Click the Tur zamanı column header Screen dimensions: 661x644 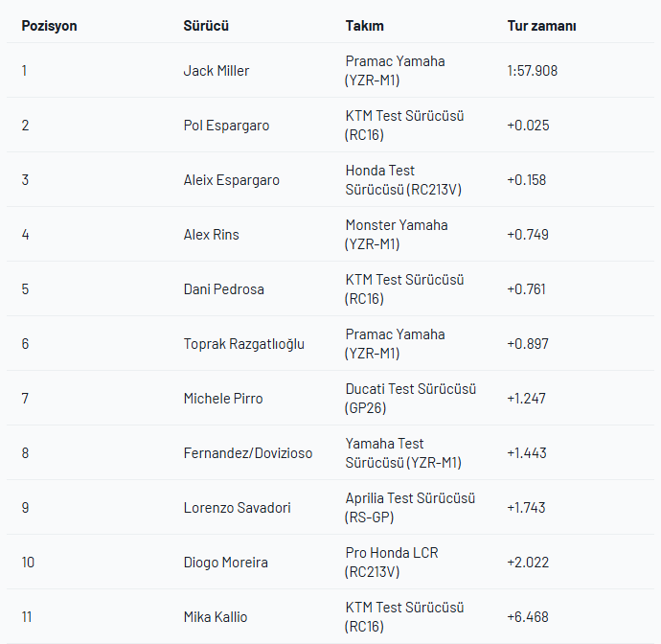click(541, 26)
